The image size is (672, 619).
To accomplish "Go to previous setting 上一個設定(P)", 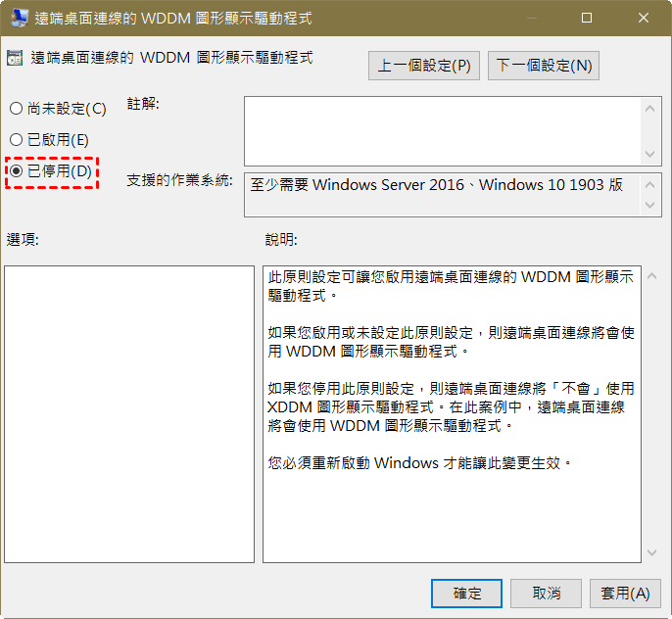I will point(424,66).
